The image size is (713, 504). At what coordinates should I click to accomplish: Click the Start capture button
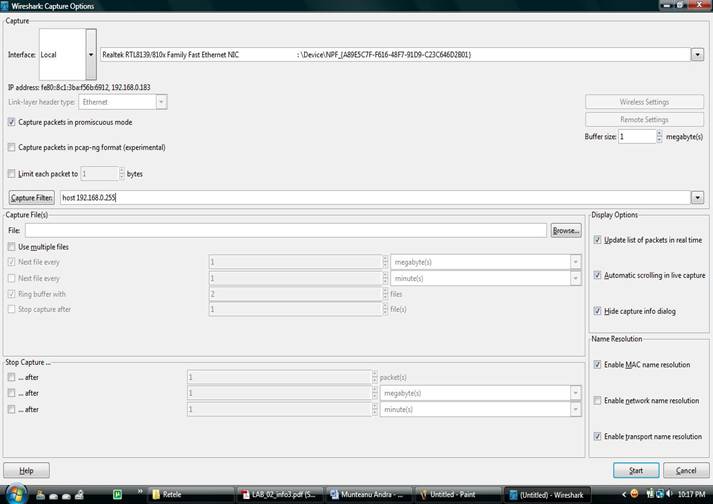click(635, 470)
